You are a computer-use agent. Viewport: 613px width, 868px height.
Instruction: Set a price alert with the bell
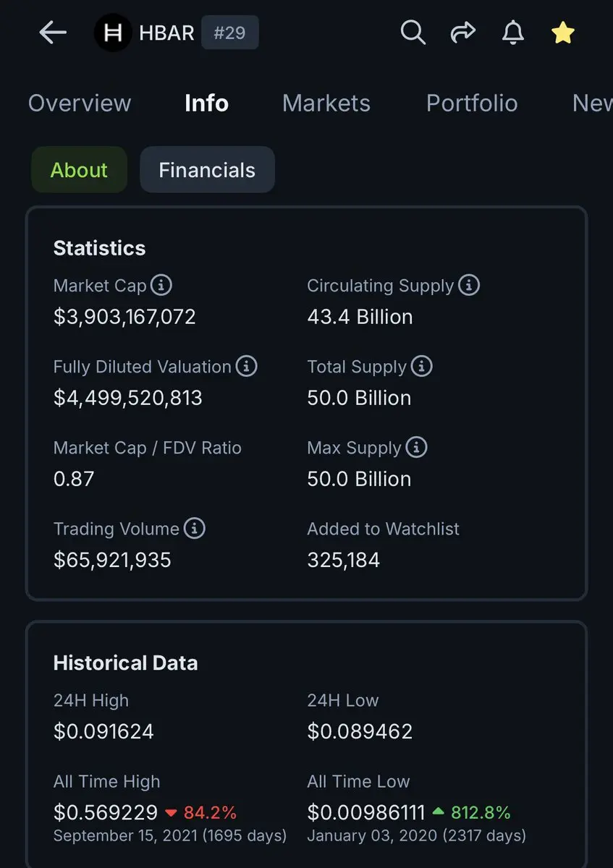pyautogui.click(x=513, y=33)
